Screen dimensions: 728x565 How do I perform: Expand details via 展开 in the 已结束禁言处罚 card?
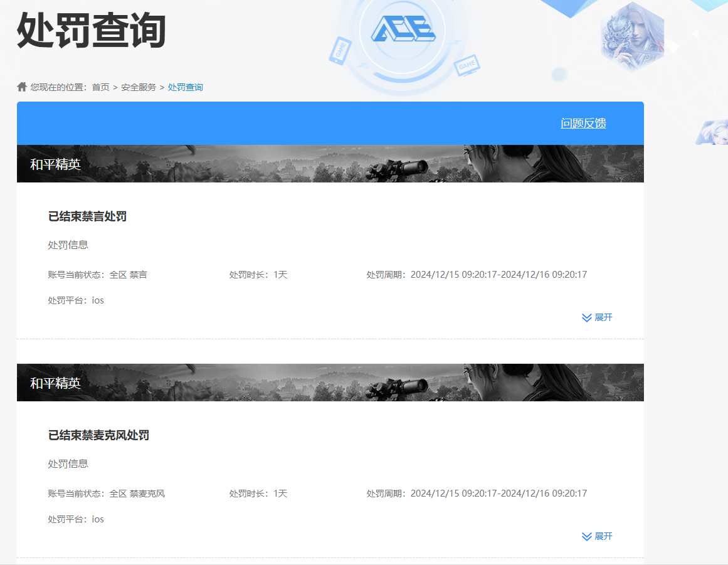click(603, 318)
